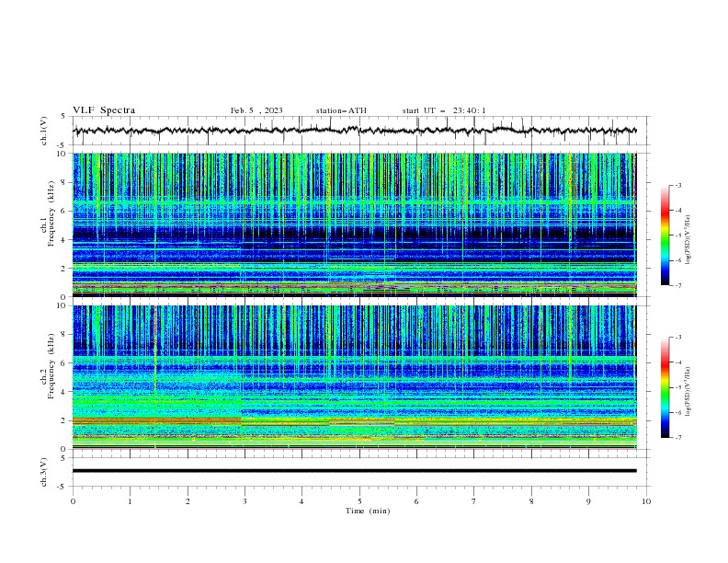
Task: Click the '-7' tick on lower colorbar
Action: pyautogui.click(x=677, y=437)
